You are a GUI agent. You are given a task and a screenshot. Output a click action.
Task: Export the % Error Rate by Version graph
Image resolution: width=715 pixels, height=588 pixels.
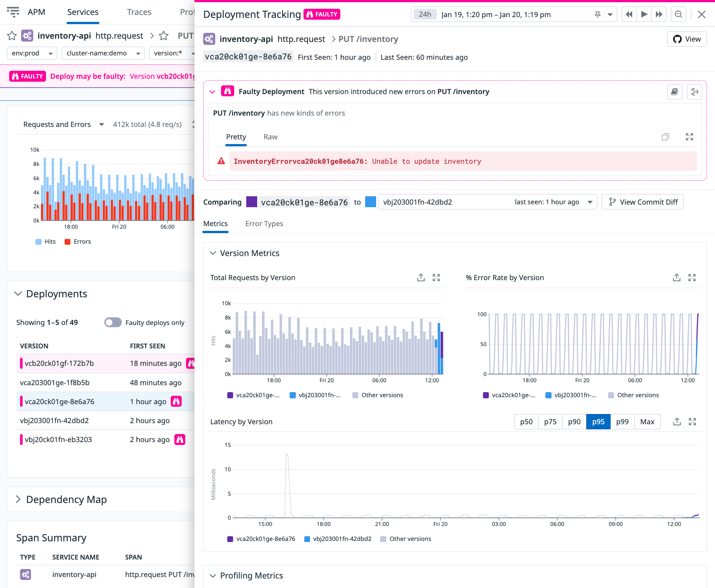(677, 278)
